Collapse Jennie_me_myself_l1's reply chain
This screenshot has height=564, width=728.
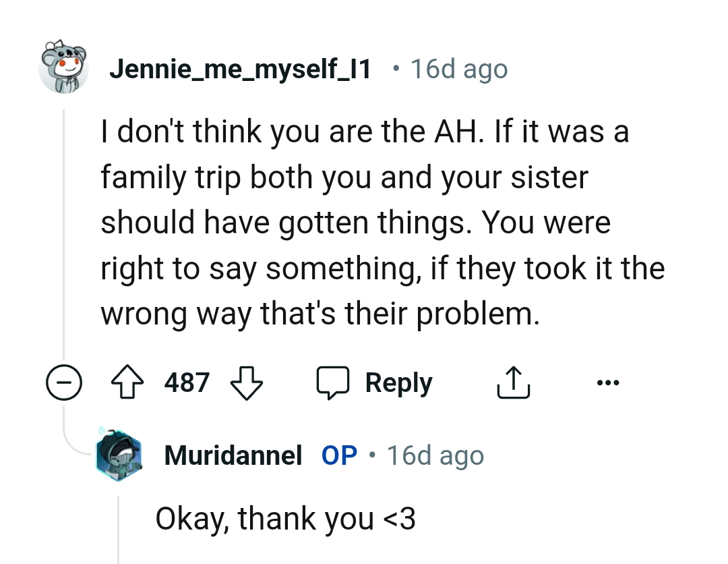pyautogui.click(x=63, y=382)
